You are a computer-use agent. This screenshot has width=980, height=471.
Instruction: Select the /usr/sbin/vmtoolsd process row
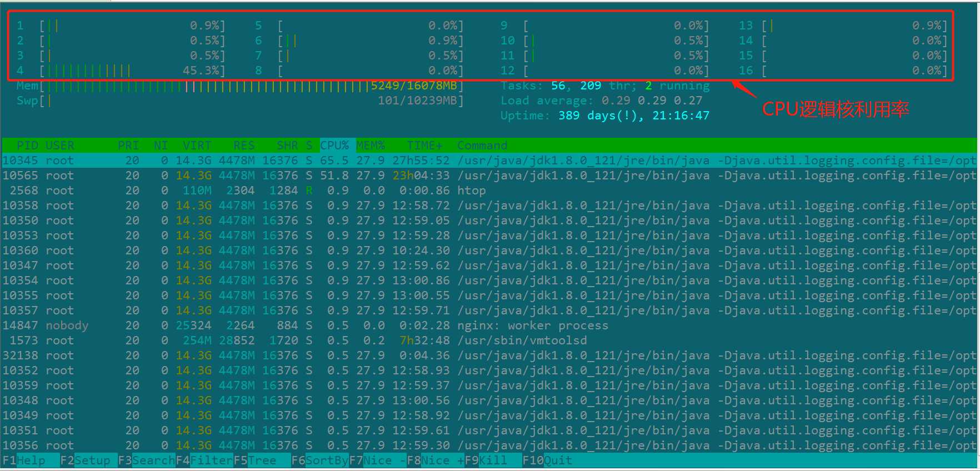point(489,340)
